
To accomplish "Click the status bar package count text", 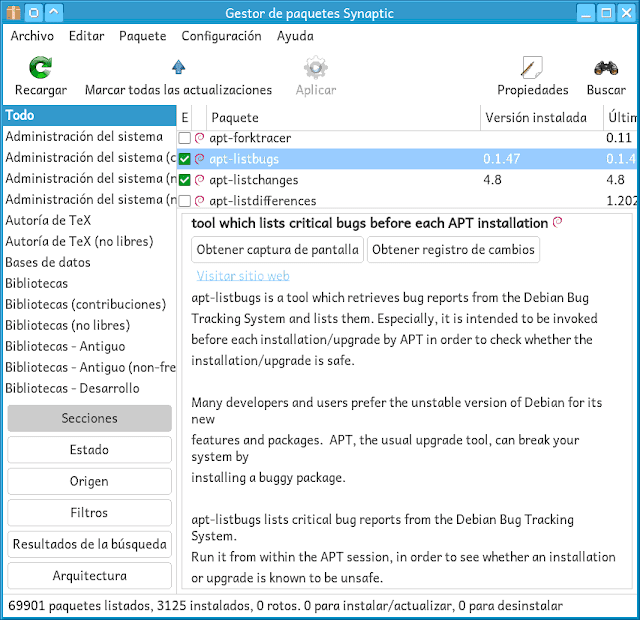I will (x=285, y=605).
